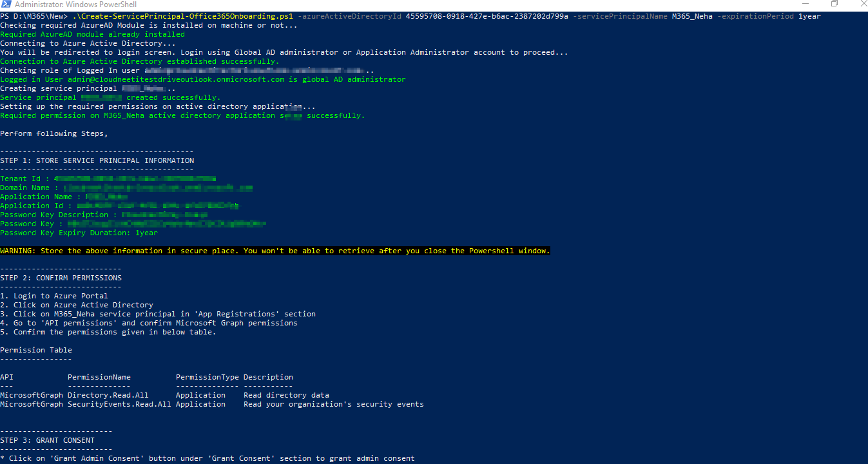The image size is (868, 464).
Task: Click the yellow 'WARNING: Store the above information' line
Action: (x=275, y=251)
